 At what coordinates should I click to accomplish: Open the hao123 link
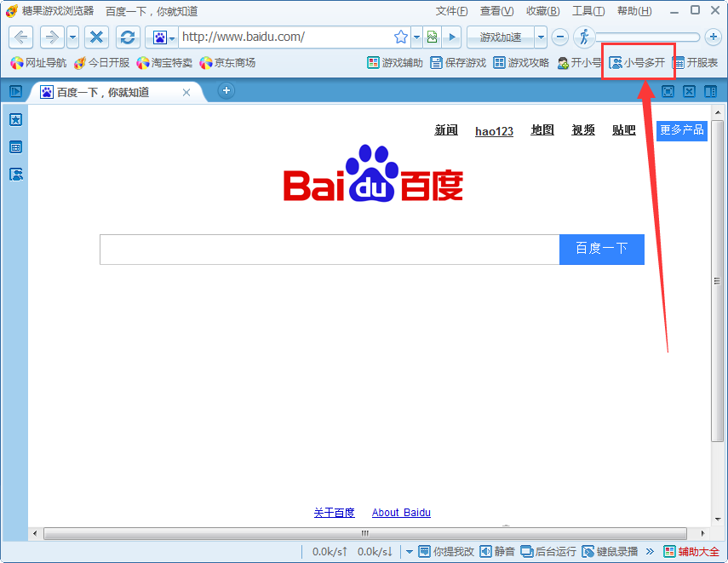[494, 131]
